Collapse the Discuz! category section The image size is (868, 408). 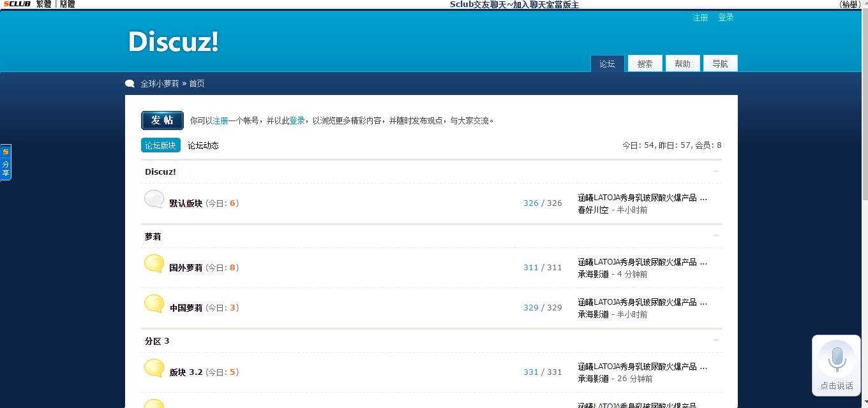point(715,171)
